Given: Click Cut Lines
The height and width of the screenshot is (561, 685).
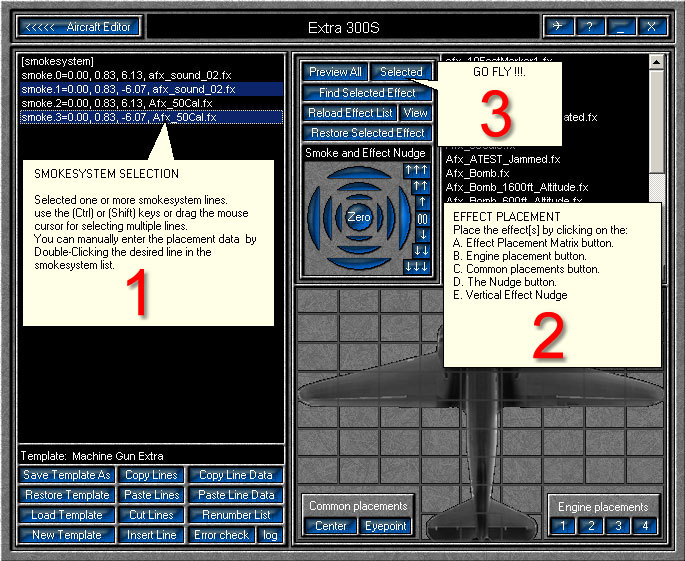Looking at the screenshot, I should click(151, 515).
